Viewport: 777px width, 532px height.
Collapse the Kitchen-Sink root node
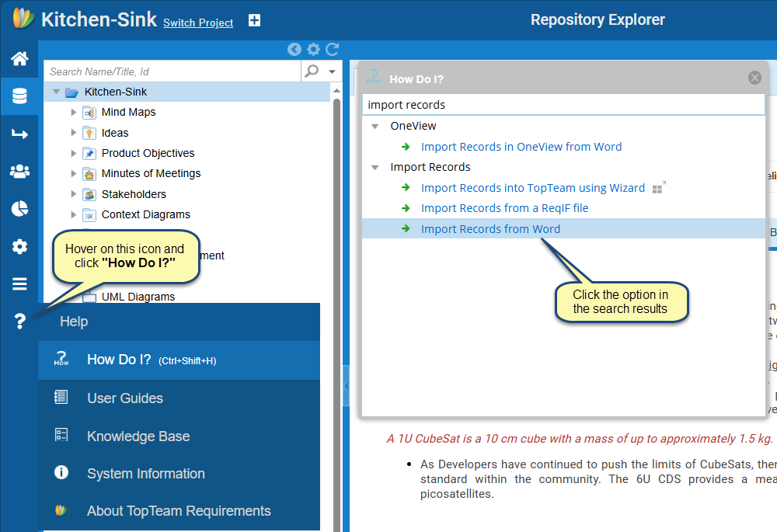pyautogui.click(x=56, y=92)
